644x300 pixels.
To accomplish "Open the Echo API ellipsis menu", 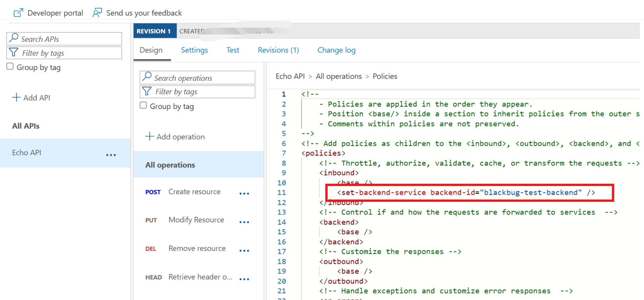I will (111, 155).
